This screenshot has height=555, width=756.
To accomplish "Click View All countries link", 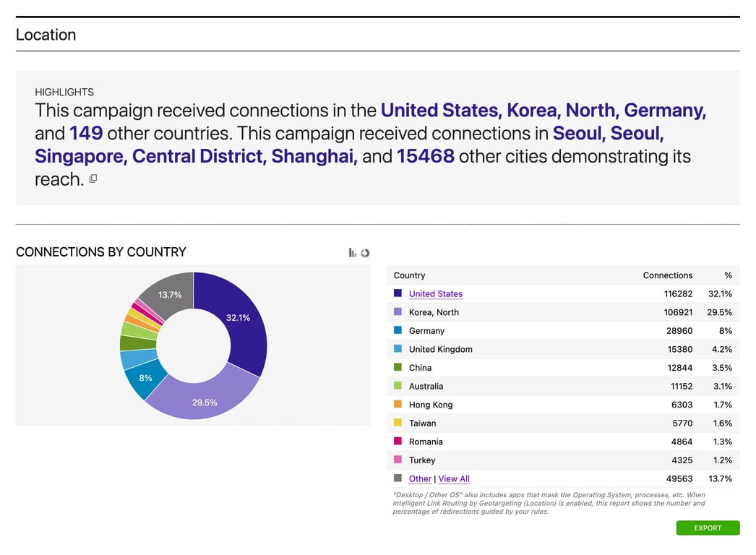I will click(x=454, y=479).
